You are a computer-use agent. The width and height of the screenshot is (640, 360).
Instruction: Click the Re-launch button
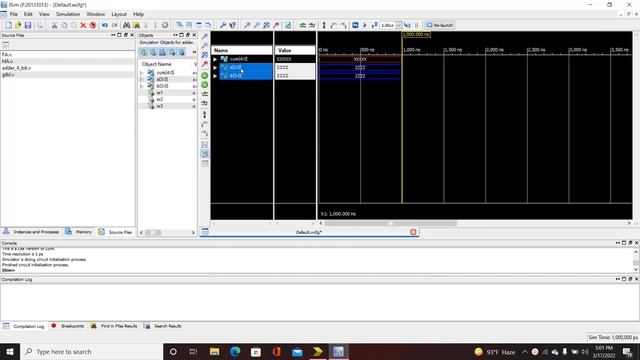click(440, 25)
